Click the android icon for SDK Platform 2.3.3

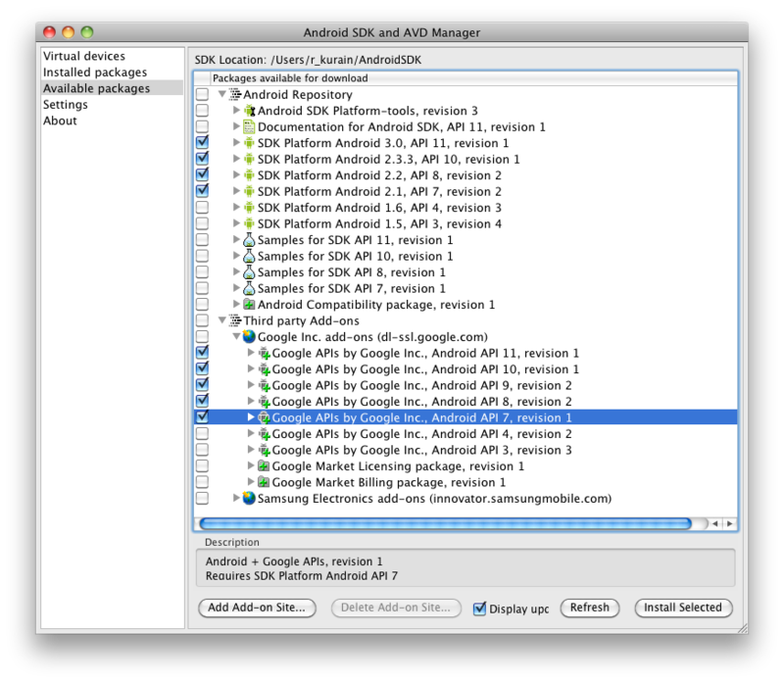click(x=249, y=159)
